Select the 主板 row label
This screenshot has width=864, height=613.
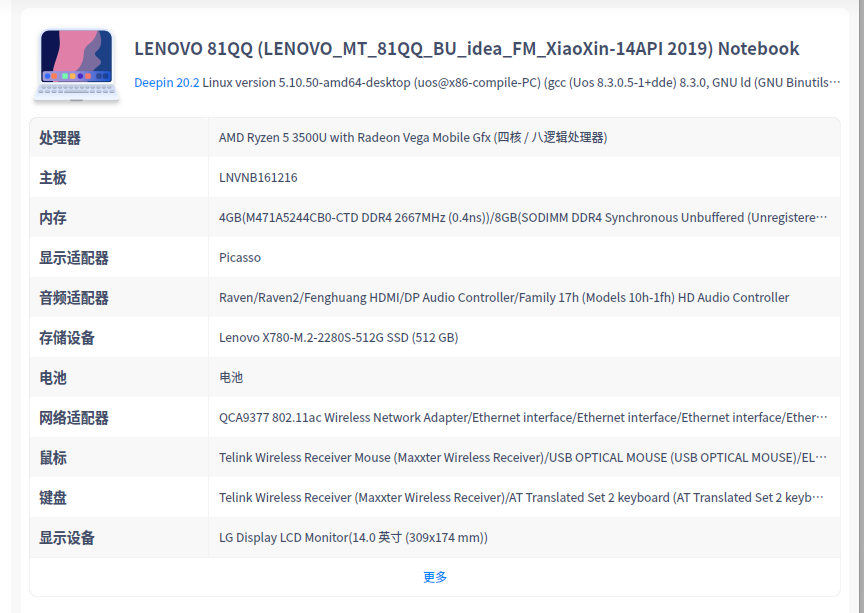[x=53, y=178]
